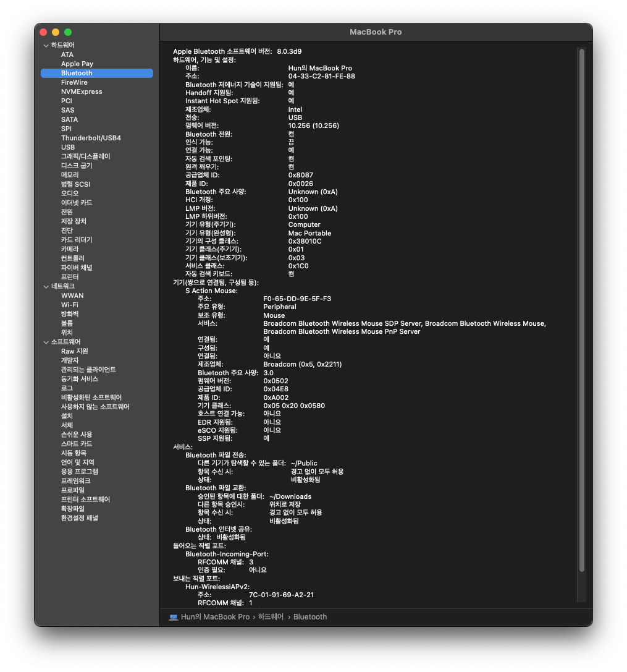Select 언어 및 지역 entry

[77, 462]
